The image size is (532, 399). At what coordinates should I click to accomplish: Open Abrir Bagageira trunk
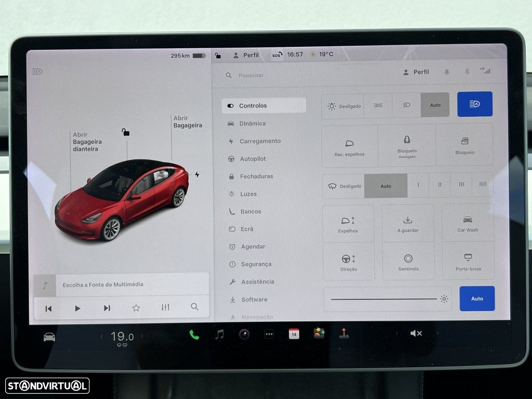tap(188, 122)
